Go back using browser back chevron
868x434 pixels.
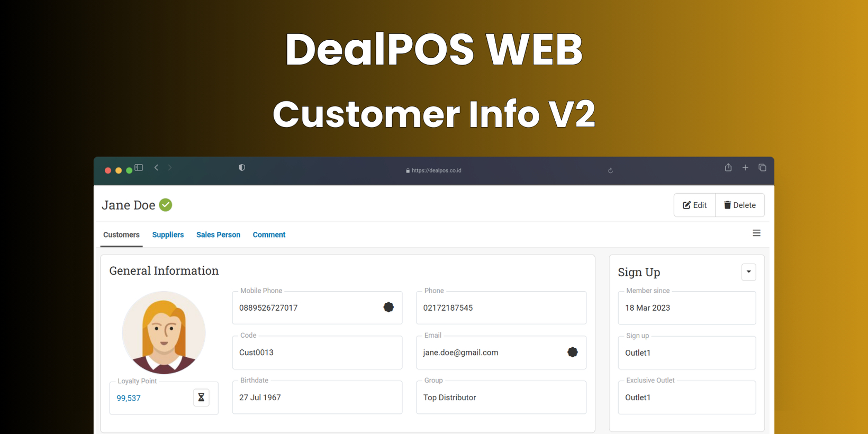tap(157, 168)
